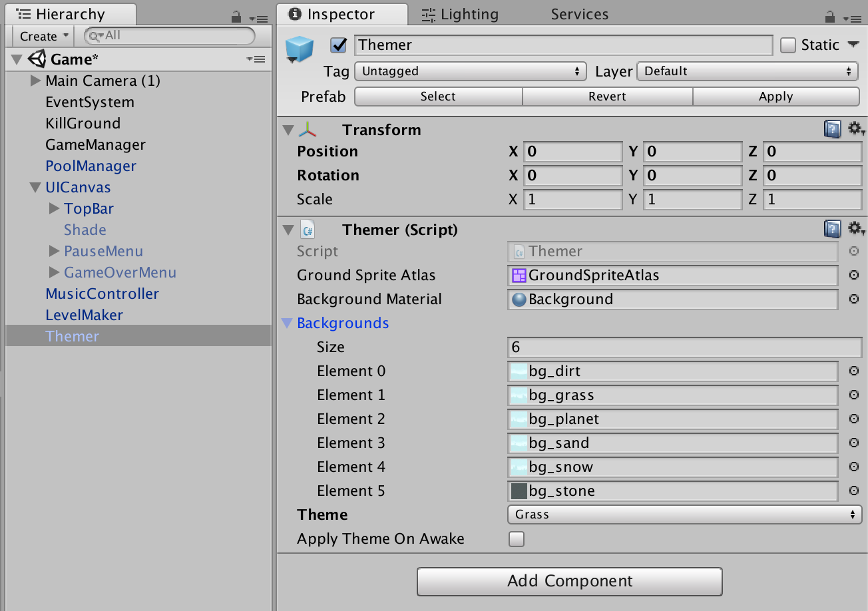
Task: Toggle the Themer object active checkbox
Action: tap(339, 45)
